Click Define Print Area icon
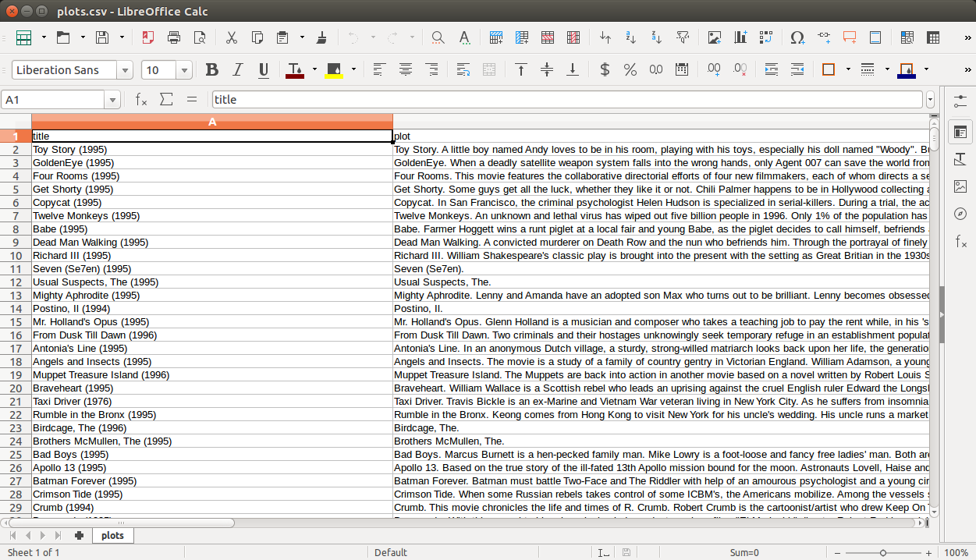Image resolution: width=976 pixels, height=560 pixels. pos(907,37)
